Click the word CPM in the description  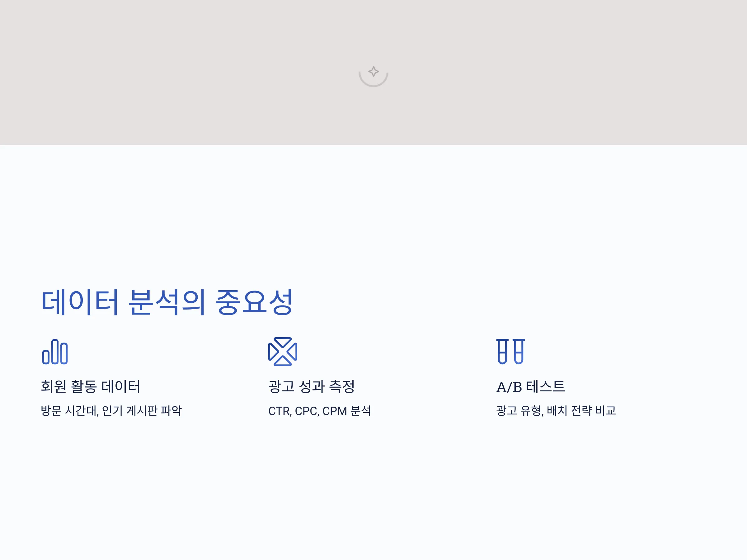[334, 411]
